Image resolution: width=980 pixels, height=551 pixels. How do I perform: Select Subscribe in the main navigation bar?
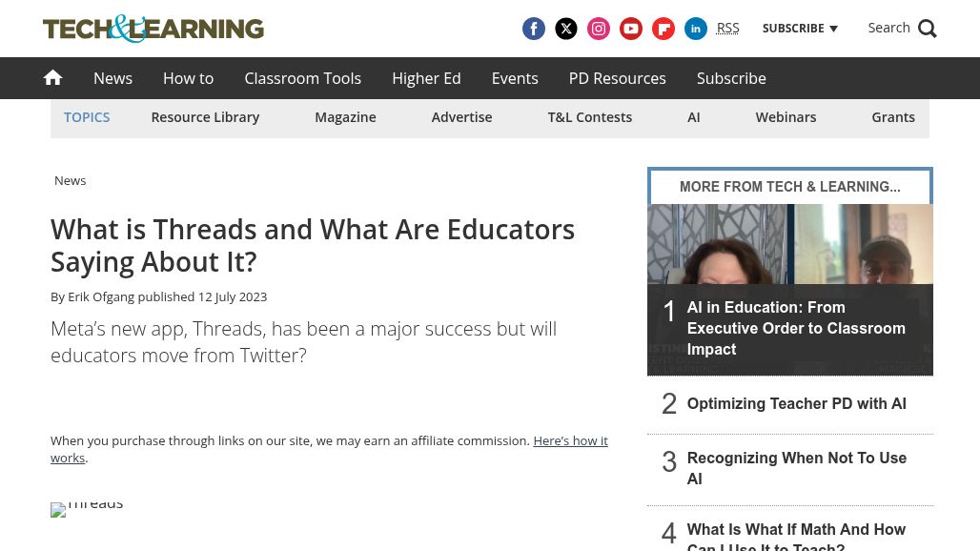[x=731, y=78]
